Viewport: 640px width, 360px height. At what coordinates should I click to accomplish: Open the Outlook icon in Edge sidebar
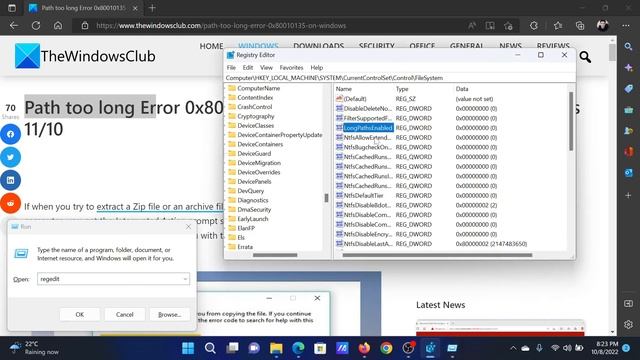click(629, 173)
